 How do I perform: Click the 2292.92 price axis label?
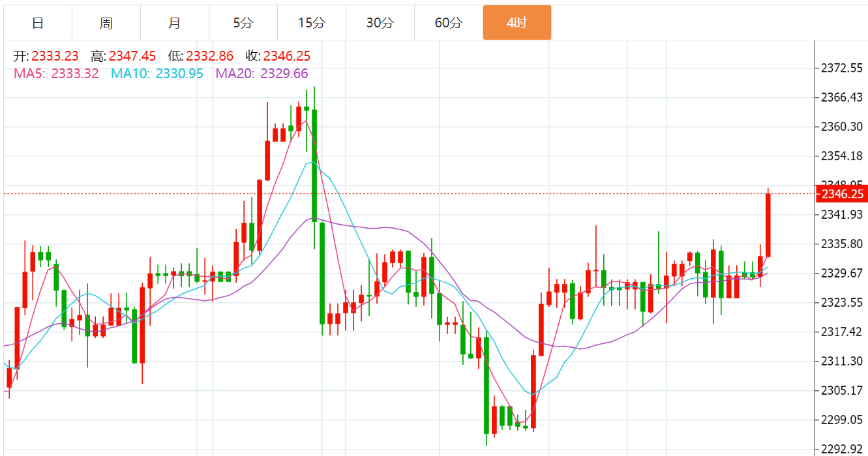pyautogui.click(x=842, y=449)
